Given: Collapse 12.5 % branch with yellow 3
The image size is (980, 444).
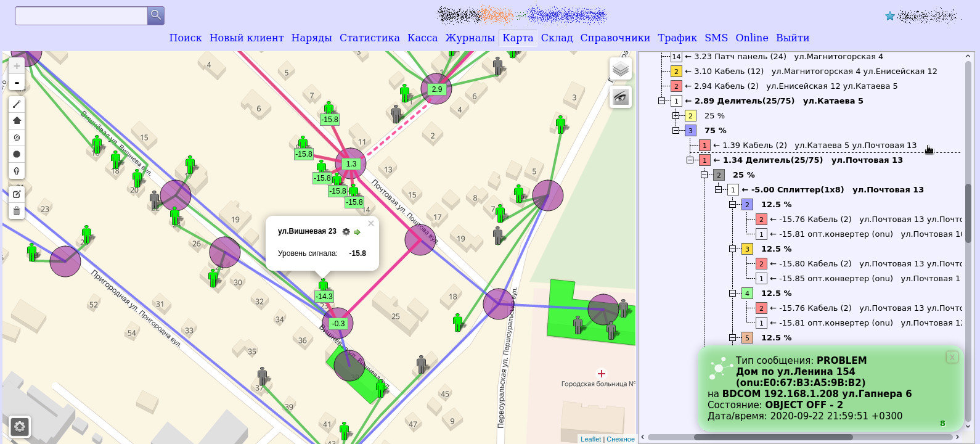Looking at the screenshot, I should pyautogui.click(x=733, y=249).
